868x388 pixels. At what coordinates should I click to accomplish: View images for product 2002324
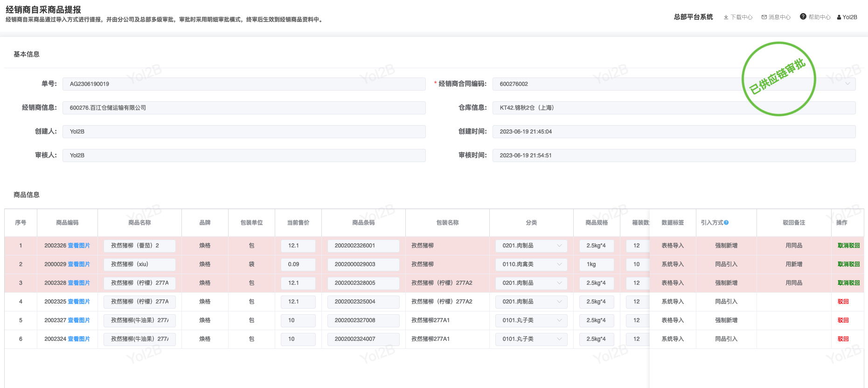click(79, 339)
